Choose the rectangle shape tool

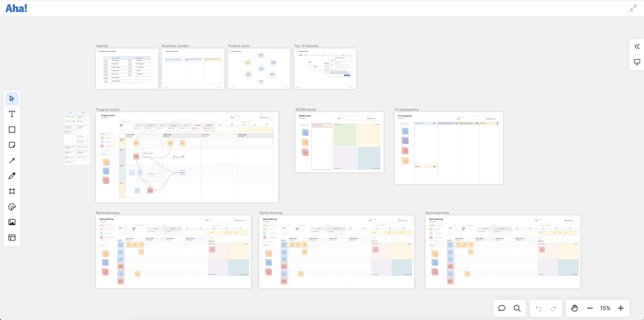point(12,130)
